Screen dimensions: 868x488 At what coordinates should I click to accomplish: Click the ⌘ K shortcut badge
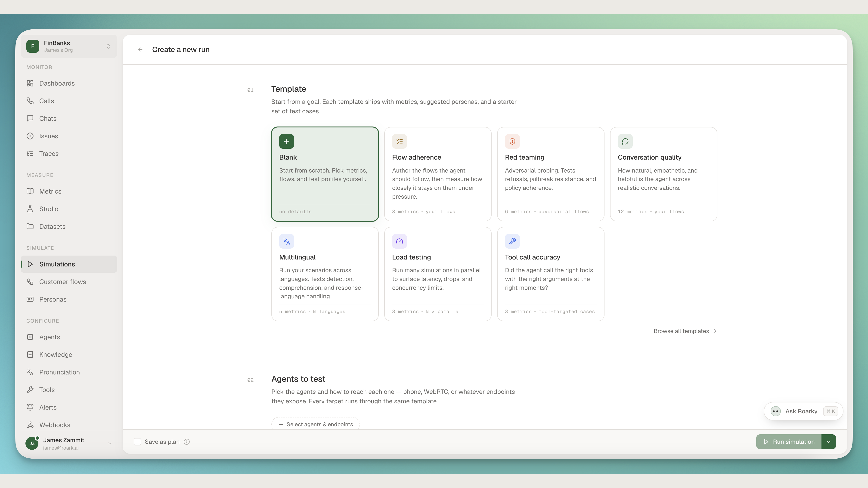[830, 411]
